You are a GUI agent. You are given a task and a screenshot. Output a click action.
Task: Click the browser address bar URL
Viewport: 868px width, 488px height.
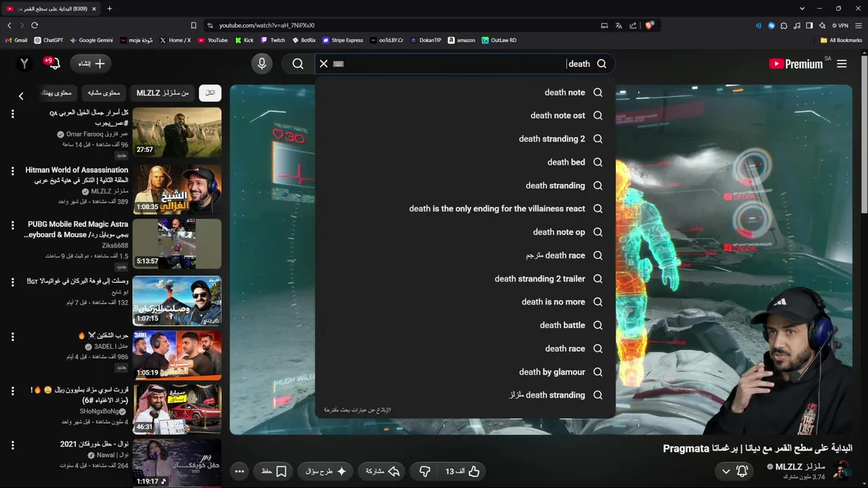(267, 25)
